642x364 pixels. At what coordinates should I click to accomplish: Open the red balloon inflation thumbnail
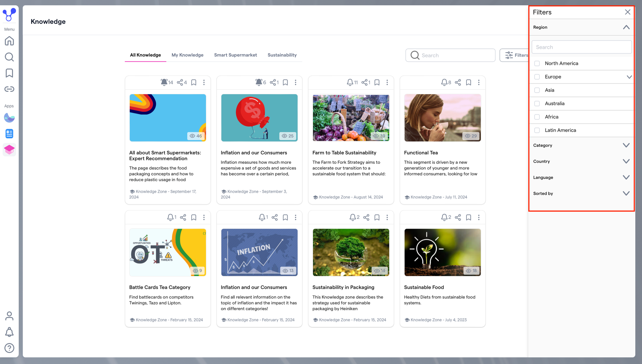259,118
